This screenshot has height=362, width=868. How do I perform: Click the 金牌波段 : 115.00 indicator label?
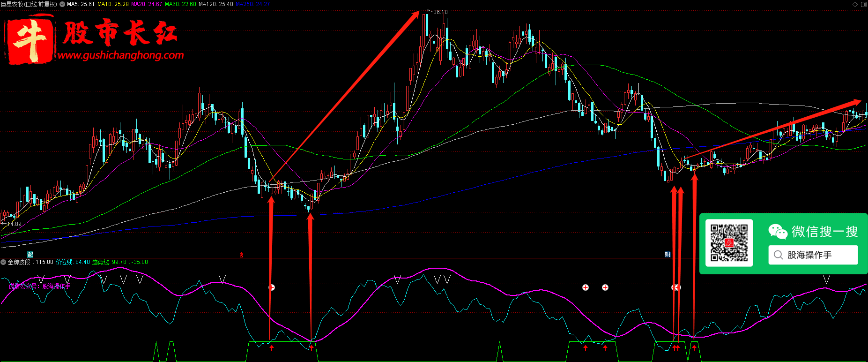pos(30,262)
